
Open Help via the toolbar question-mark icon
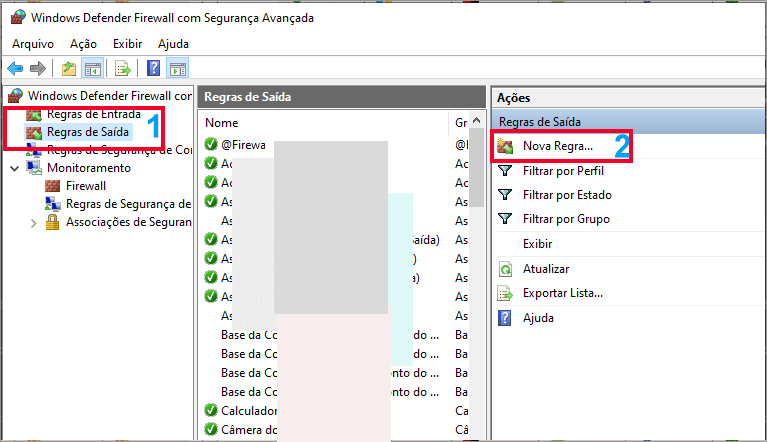pyautogui.click(x=153, y=68)
